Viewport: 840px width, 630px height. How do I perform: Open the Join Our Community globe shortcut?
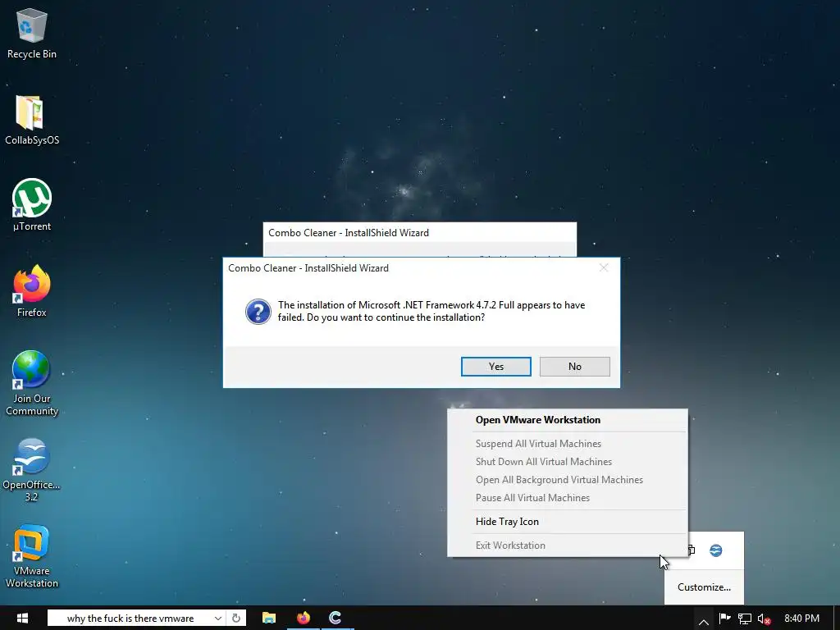click(32, 384)
